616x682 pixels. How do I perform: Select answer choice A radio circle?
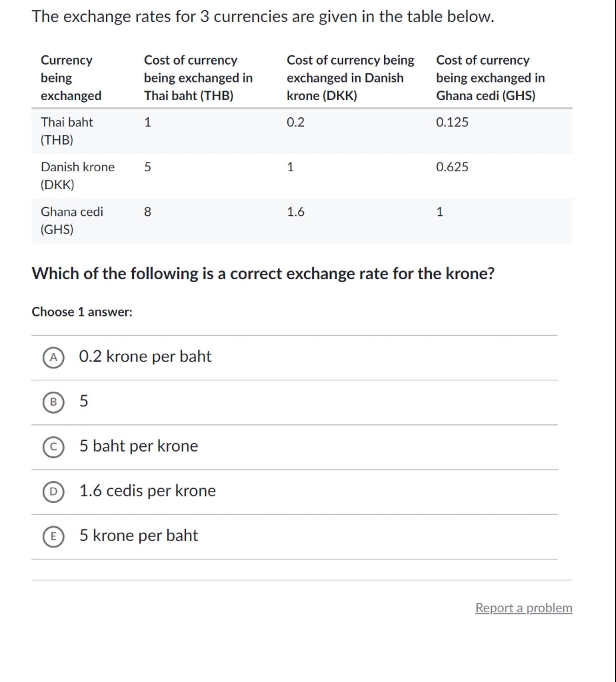click(x=53, y=357)
